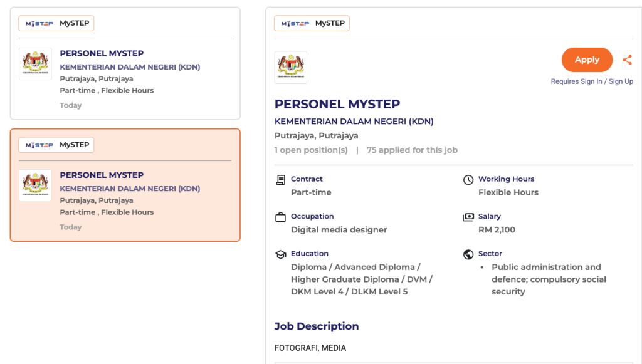Click the Education graduation cap icon

(280, 254)
